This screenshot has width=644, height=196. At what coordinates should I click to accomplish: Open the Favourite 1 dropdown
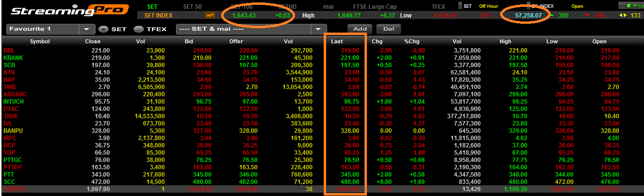[52, 29]
